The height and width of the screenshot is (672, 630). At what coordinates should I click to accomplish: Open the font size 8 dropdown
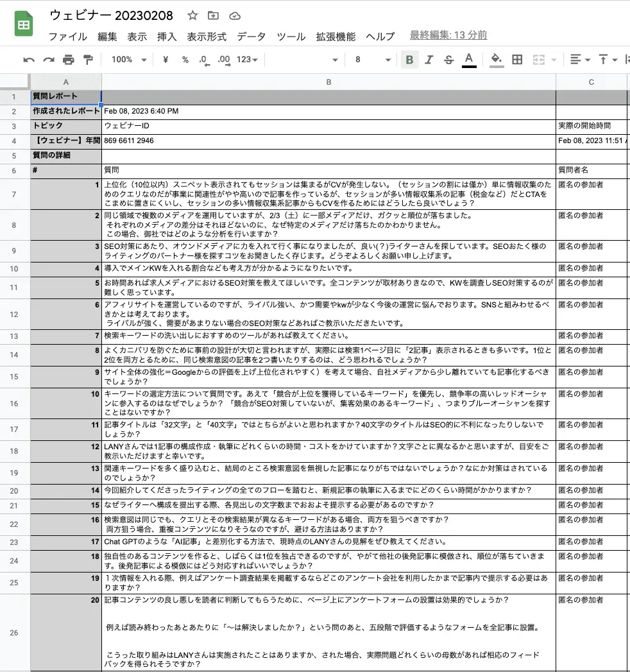click(373, 60)
